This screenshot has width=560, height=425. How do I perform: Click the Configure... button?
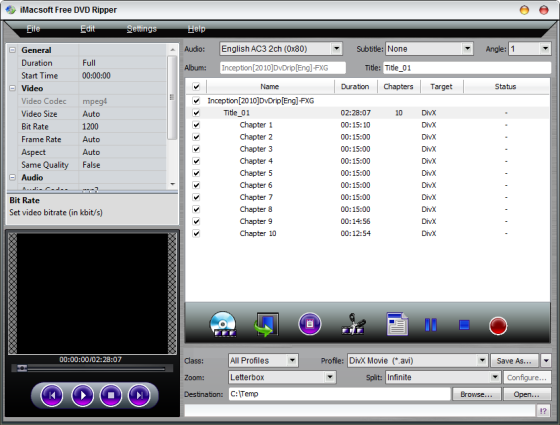527,378
